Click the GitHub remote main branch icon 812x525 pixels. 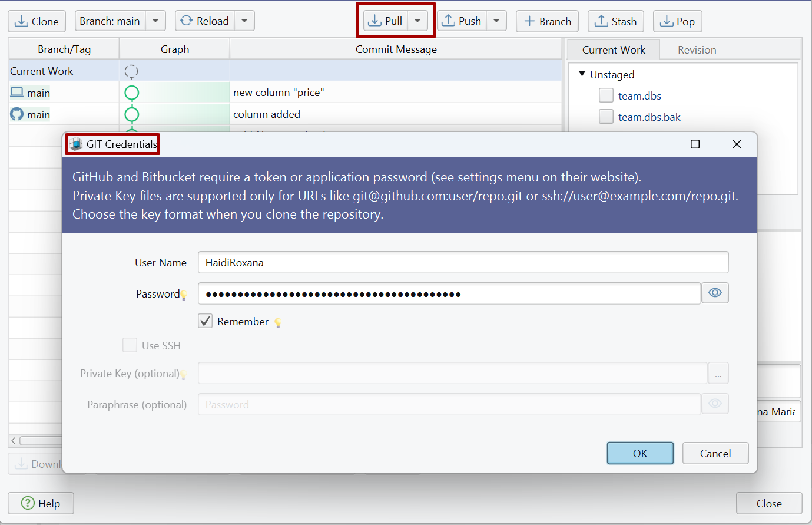[17, 114]
